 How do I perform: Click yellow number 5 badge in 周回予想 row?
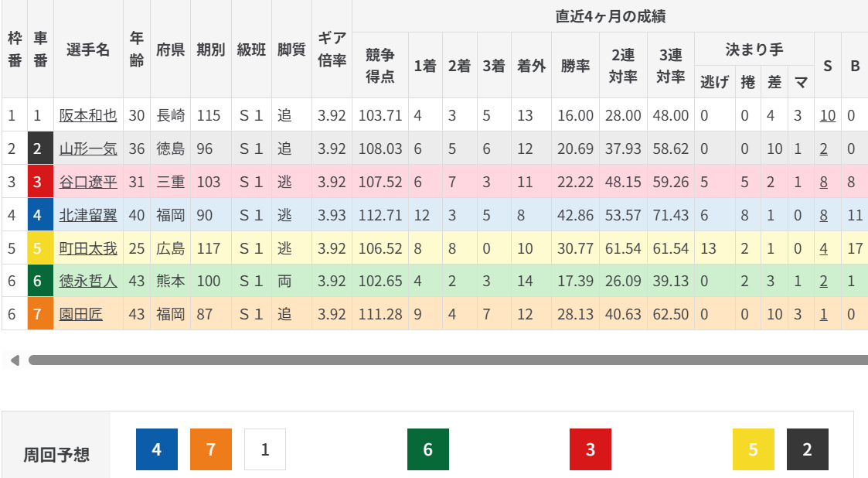pos(754,449)
